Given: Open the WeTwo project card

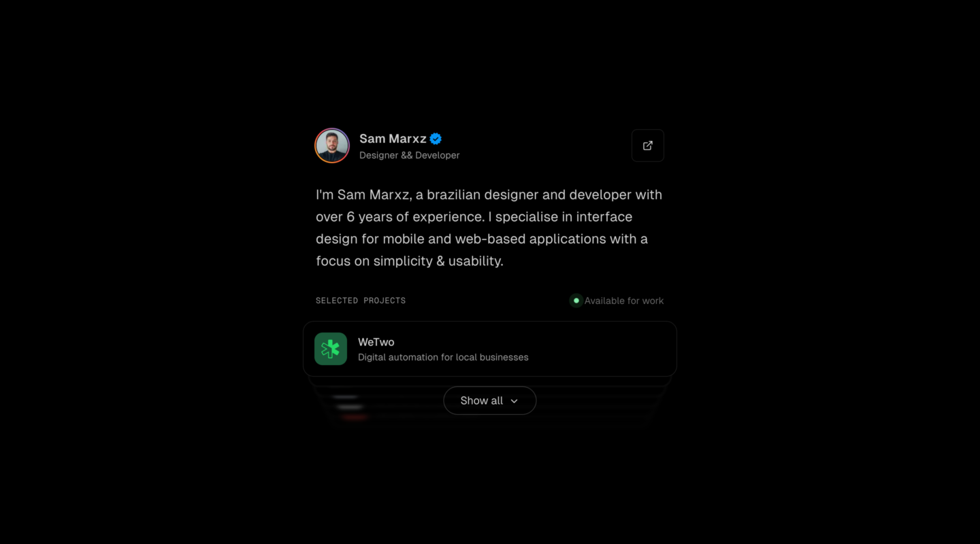Looking at the screenshot, I should tap(490, 349).
